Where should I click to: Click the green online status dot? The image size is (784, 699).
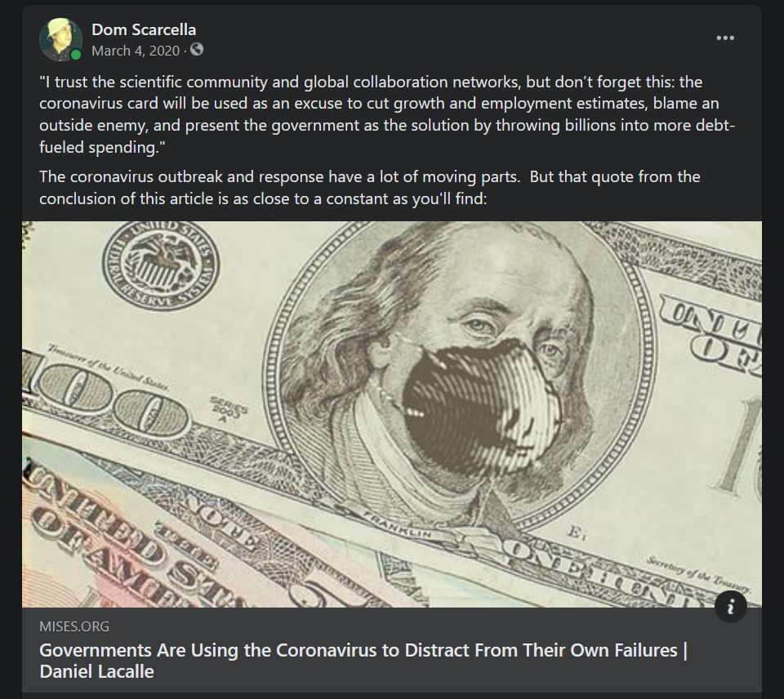click(x=75, y=55)
